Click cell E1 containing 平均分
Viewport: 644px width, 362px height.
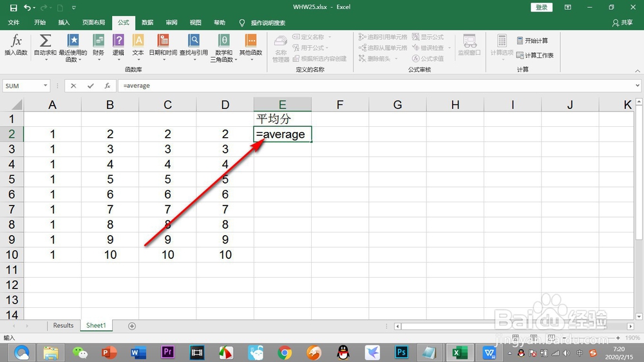(283, 119)
